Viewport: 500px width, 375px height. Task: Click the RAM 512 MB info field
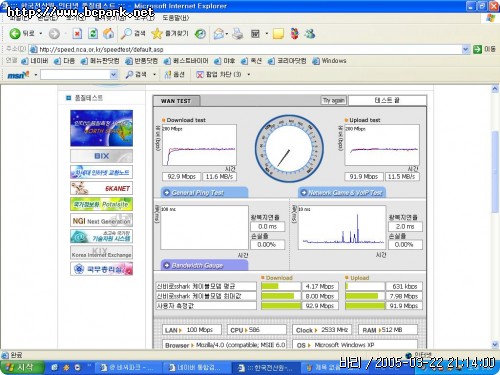(388, 330)
